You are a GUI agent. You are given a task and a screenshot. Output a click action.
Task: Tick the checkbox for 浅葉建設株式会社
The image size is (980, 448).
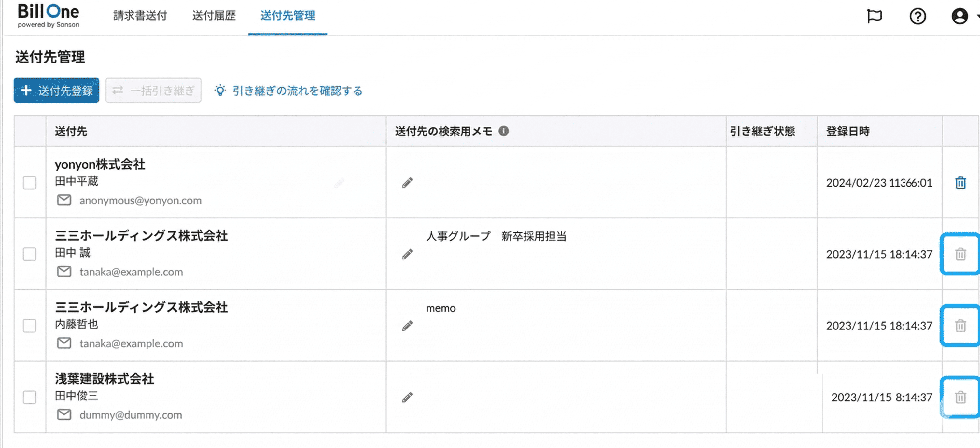[29, 398]
